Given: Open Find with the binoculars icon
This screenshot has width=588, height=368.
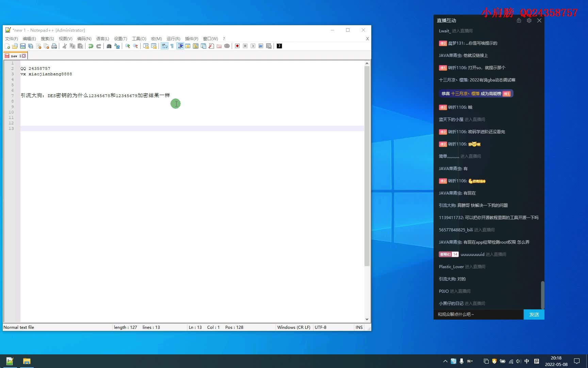Looking at the screenshot, I should click(x=109, y=46).
